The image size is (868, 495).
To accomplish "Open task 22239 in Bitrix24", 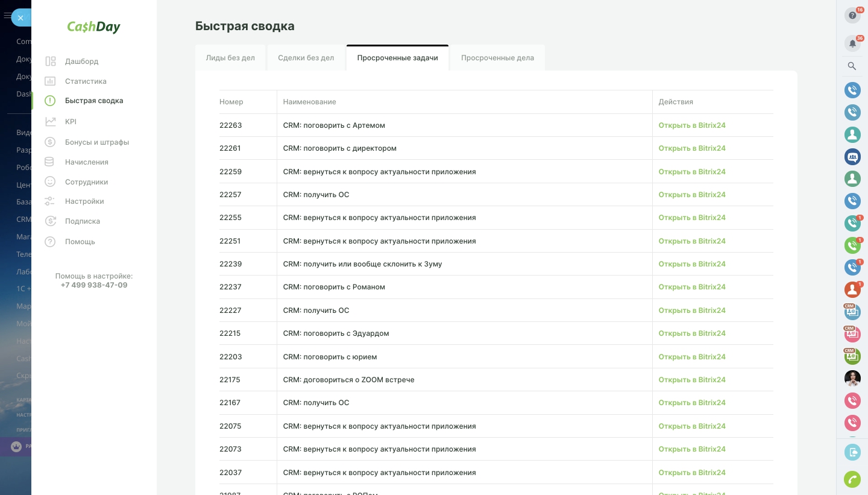I will [691, 264].
